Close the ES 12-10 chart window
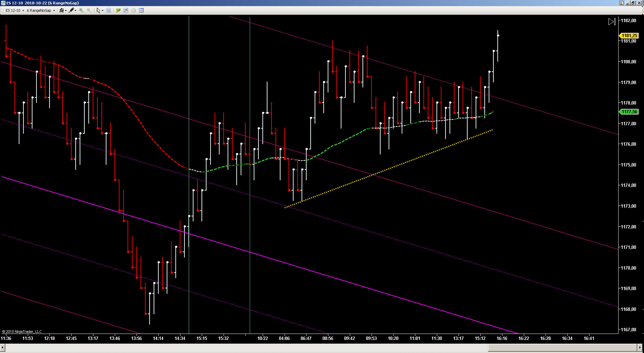This screenshot has width=644, height=353. pyautogui.click(x=639, y=3)
